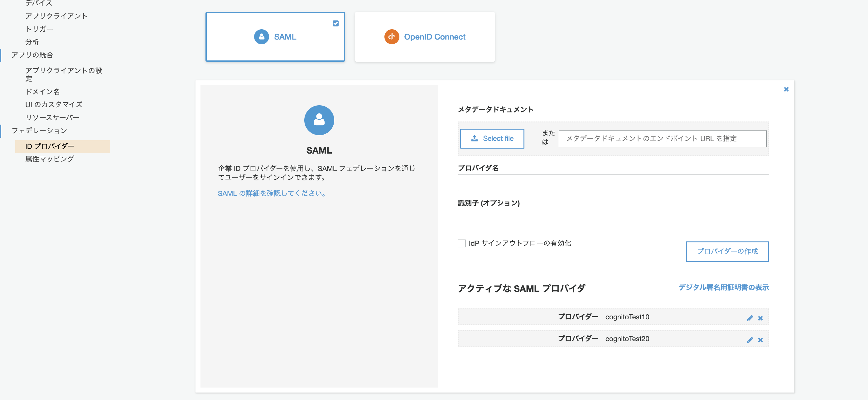Edit provider cognitoTest20 with pencil icon

click(x=750, y=340)
